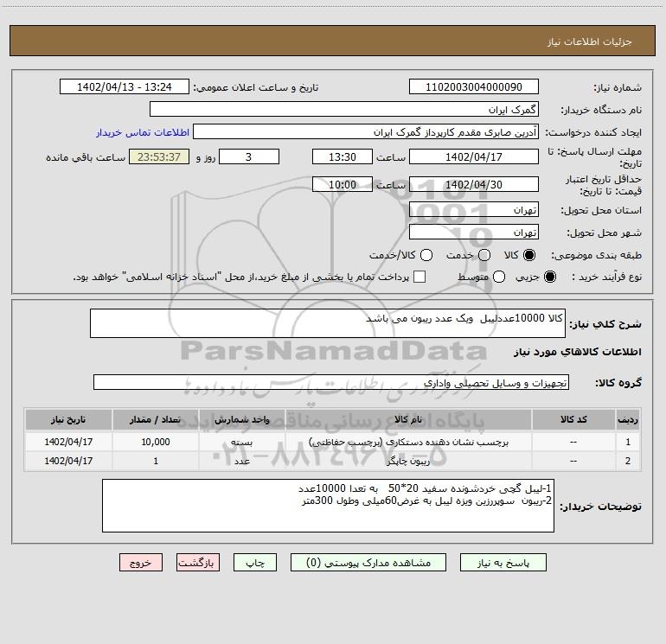Click the remaining days field showing 3
666x644 pixels.
[x=249, y=156]
